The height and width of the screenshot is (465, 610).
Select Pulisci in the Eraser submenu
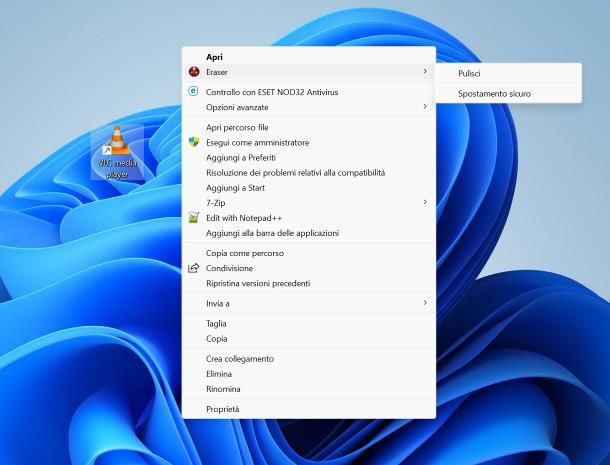click(x=508, y=74)
